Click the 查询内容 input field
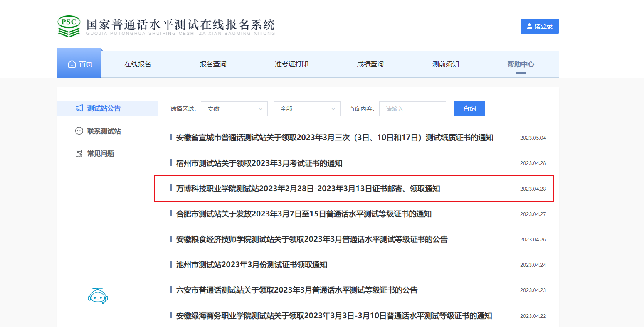Screen dimensions: 644x327 tap(412, 109)
